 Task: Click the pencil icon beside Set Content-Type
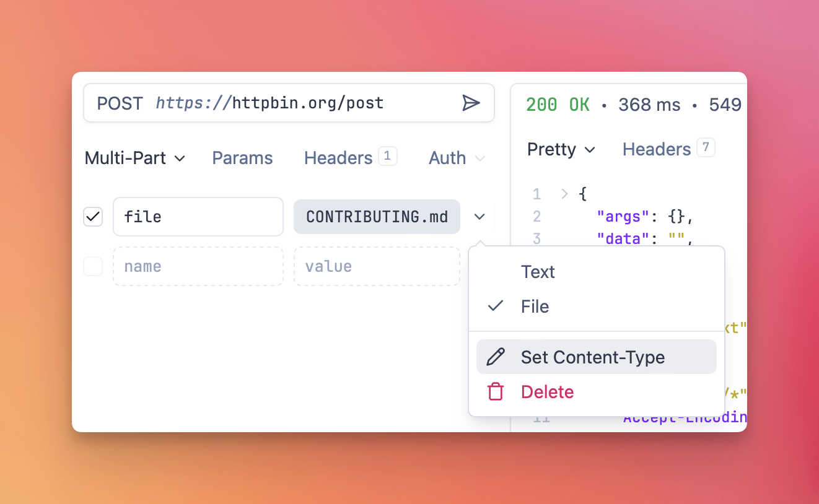click(x=496, y=357)
